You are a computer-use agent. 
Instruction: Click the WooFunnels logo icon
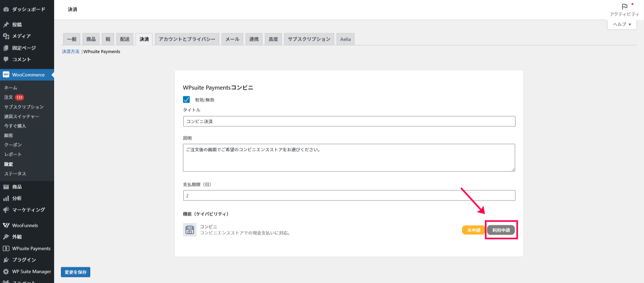tap(6, 225)
